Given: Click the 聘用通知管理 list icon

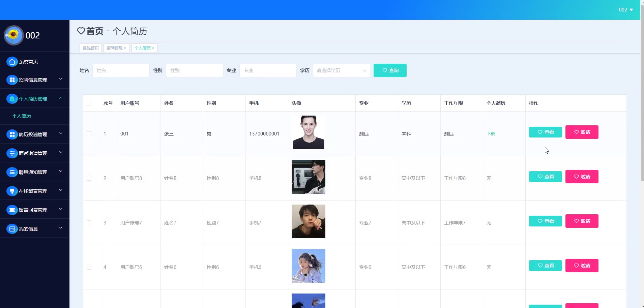Looking at the screenshot, I should click(x=12, y=172).
